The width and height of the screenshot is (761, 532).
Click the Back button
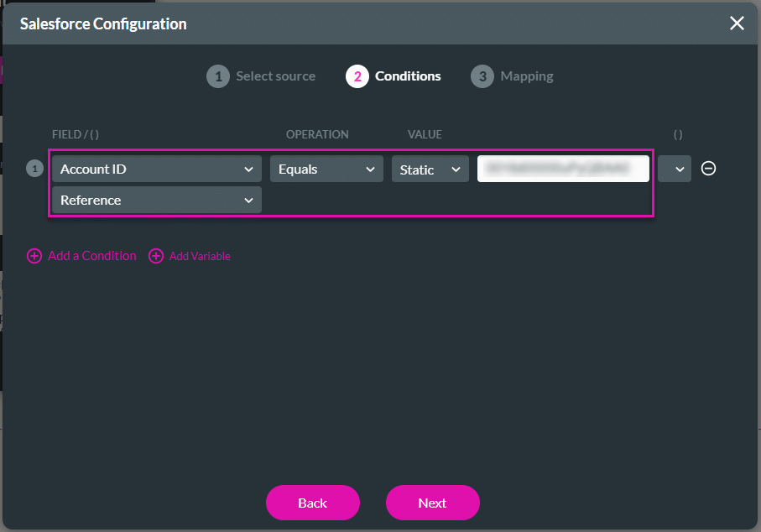point(312,503)
